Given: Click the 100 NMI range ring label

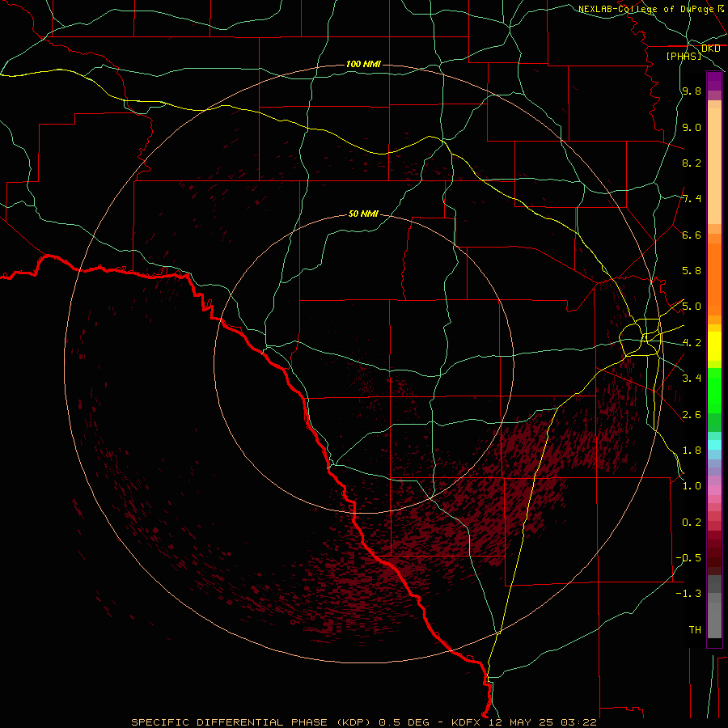Looking at the screenshot, I should coord(363,64).
